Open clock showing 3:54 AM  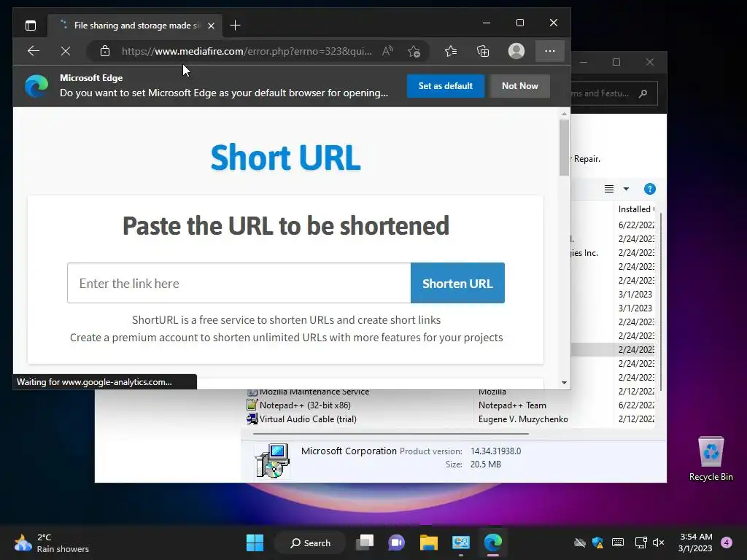(x=695, y=542)
